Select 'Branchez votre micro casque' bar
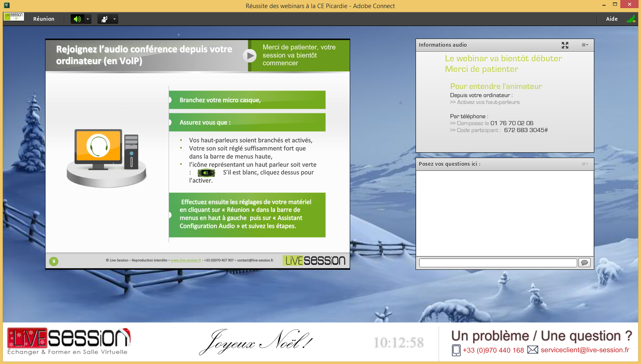The height and width of the screenshot is (364, 641). tap(247, 100)
